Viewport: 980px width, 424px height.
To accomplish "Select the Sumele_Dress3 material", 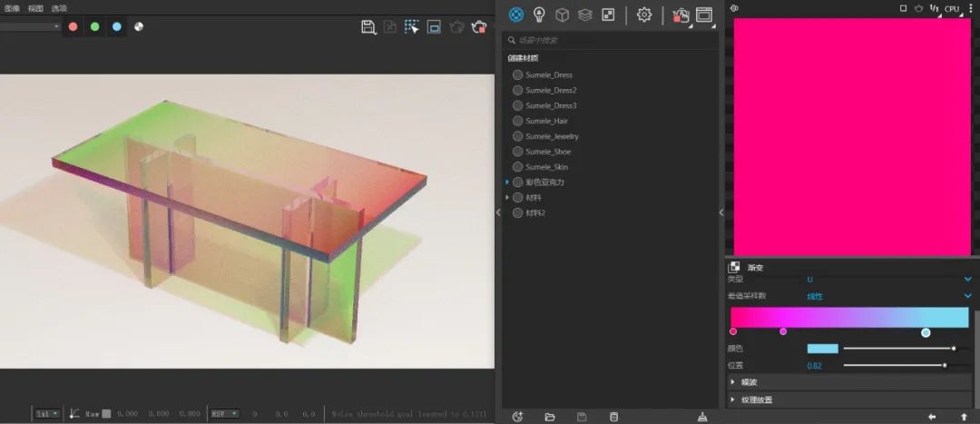I will (x=551, y=105).
